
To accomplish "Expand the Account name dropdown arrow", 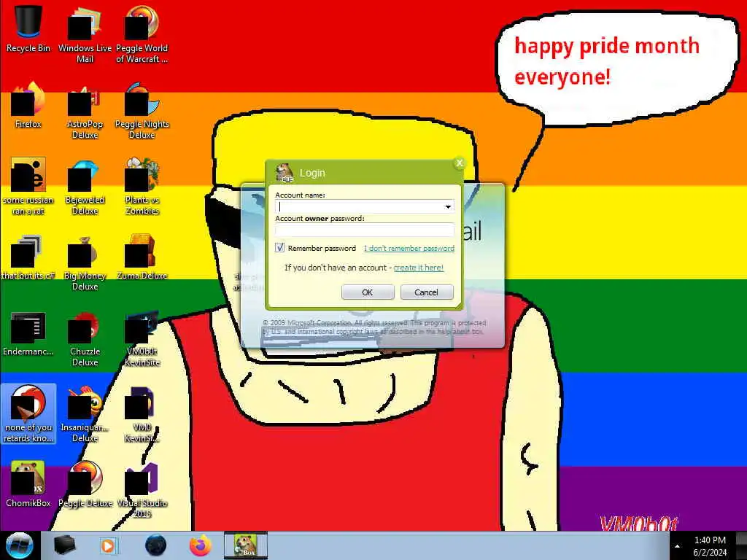I will 448,206.
